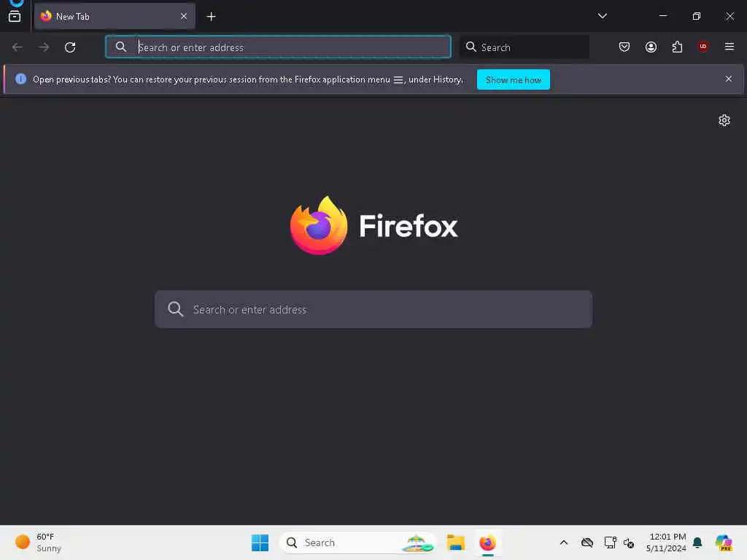Click the Firefox logo on the page
This screenshot has height=560, width=747.
374,226
